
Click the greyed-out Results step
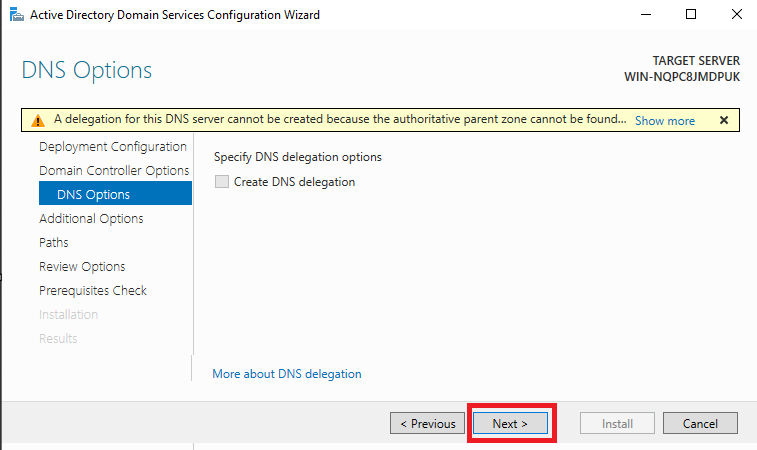click(58, 338)
